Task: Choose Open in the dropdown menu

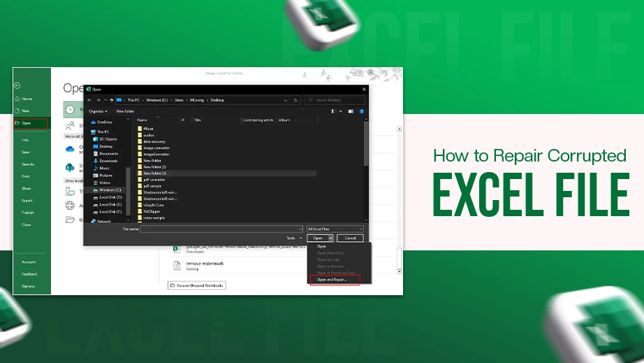Action: [x=321, y=247]
